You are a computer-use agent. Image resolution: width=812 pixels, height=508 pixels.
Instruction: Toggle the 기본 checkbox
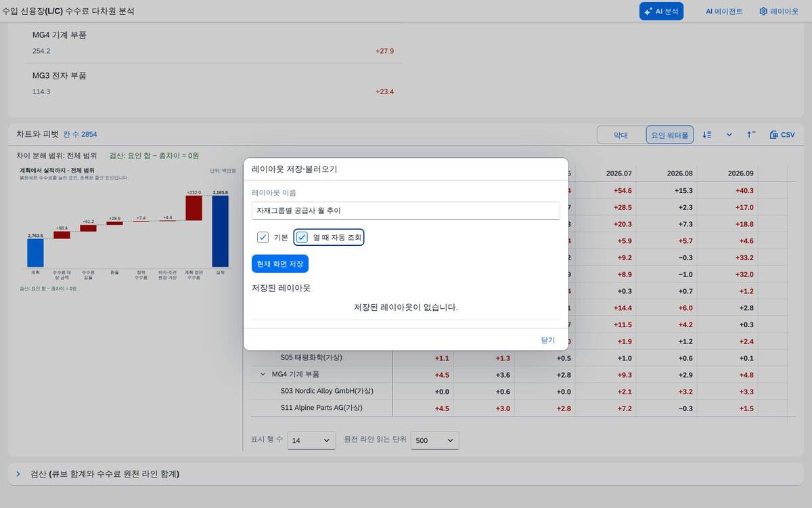click(x=263, y=237)
